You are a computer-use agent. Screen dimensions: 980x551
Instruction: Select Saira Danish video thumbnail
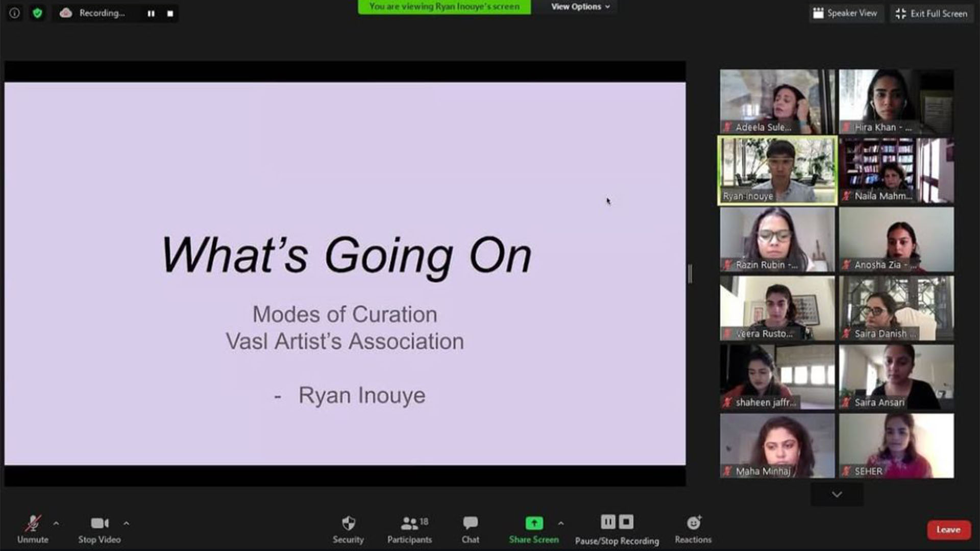[896, 308]
